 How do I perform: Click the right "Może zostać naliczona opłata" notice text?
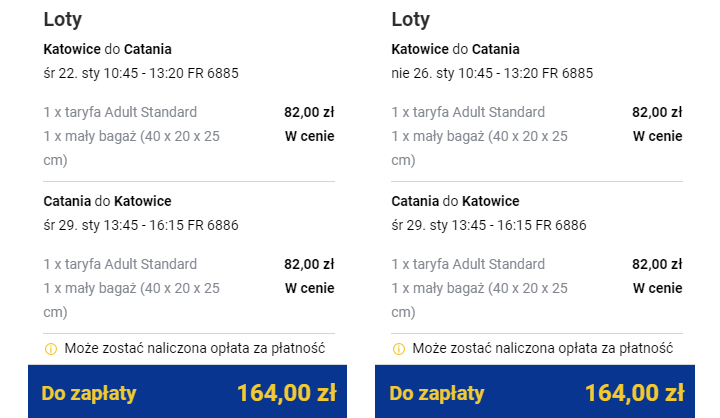point(543,349)
